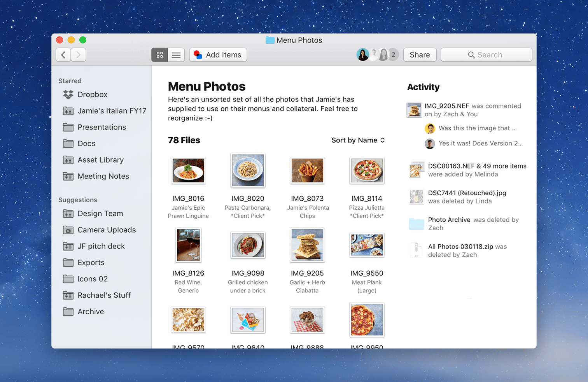The image size is (588, 382).
Task: Select the IMG_8114 pizza thumbnail
Action: pyautogui.click(x=367, y=170)
